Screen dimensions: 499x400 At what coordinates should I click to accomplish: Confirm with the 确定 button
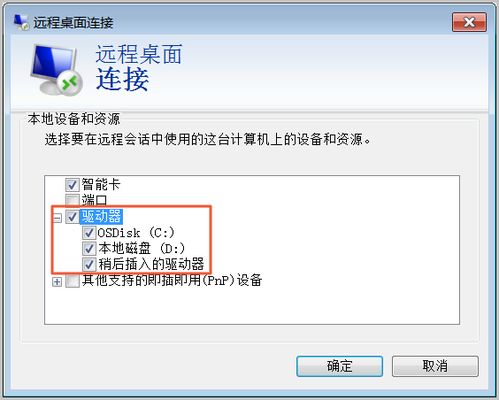pyautogui.click(x=339, y=366)
